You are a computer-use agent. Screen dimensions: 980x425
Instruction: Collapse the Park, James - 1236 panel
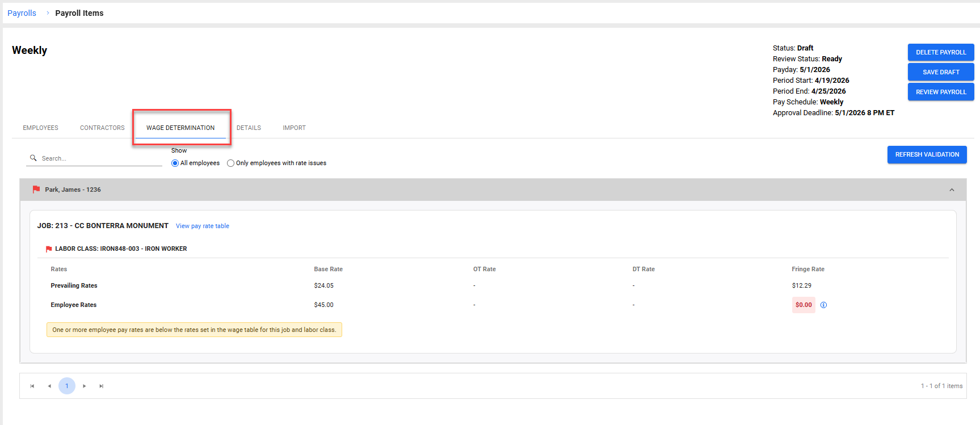pos(952,190)
